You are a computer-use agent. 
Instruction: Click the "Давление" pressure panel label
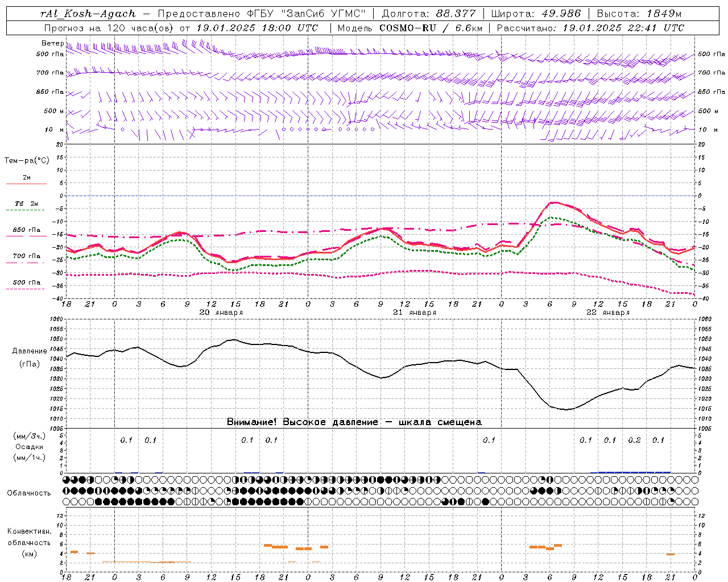coord(30,351)
